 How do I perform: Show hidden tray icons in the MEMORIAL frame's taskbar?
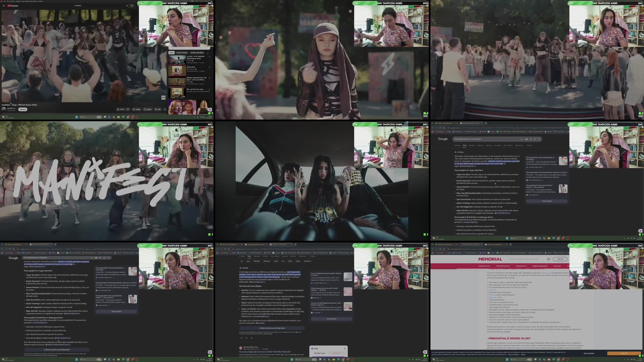[624, 360]
